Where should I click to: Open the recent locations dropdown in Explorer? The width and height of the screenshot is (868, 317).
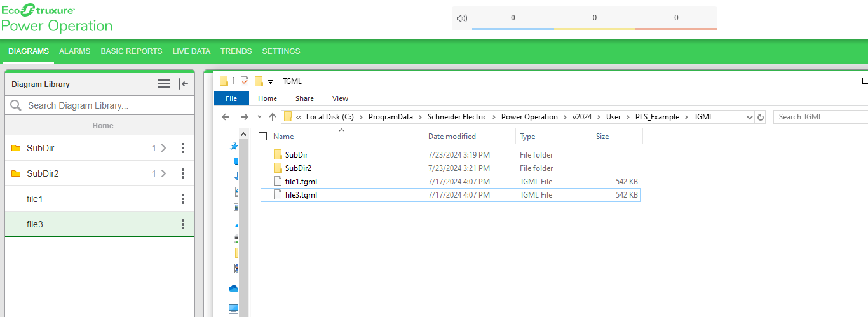pos(259,117)
